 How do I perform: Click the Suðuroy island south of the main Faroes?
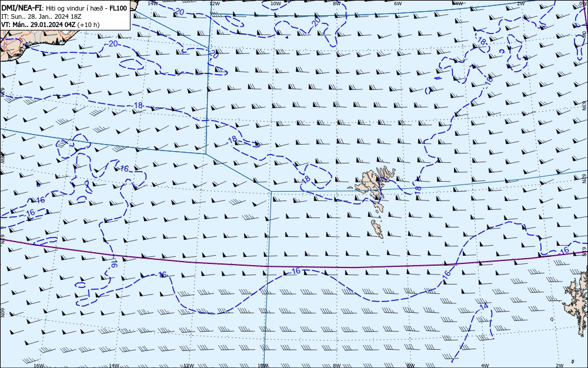pyautogui.click(x=377, y=229)
